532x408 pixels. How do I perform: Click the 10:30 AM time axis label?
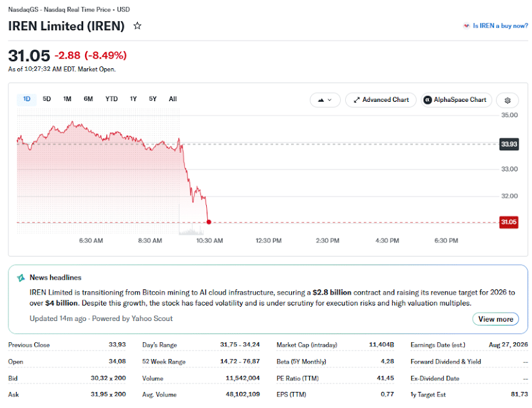click(x=209, y=240)
